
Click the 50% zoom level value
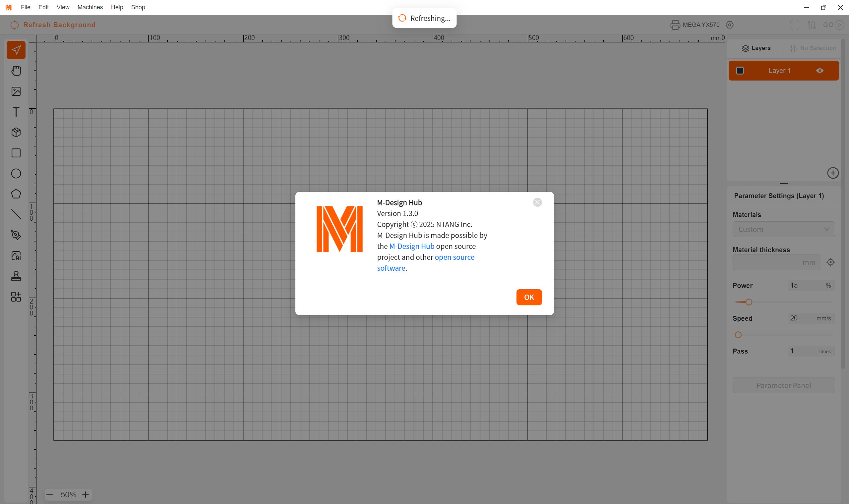[68, 494]
